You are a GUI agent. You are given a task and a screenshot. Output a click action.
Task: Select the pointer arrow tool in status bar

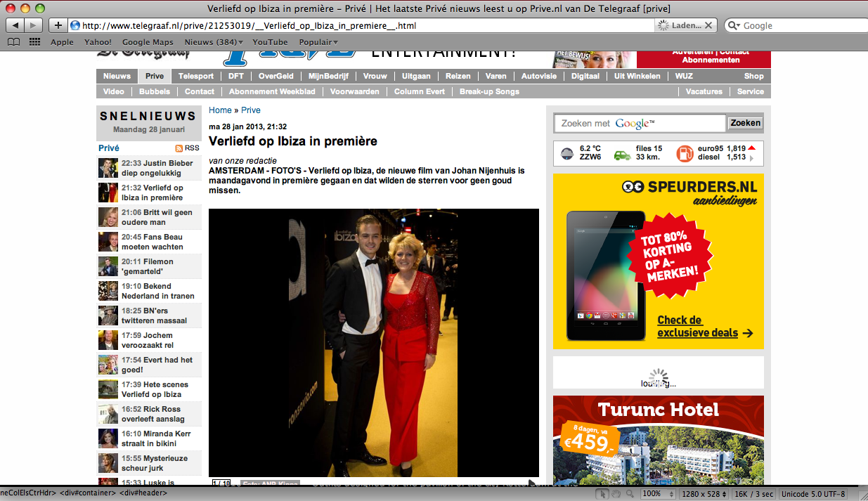602,494
